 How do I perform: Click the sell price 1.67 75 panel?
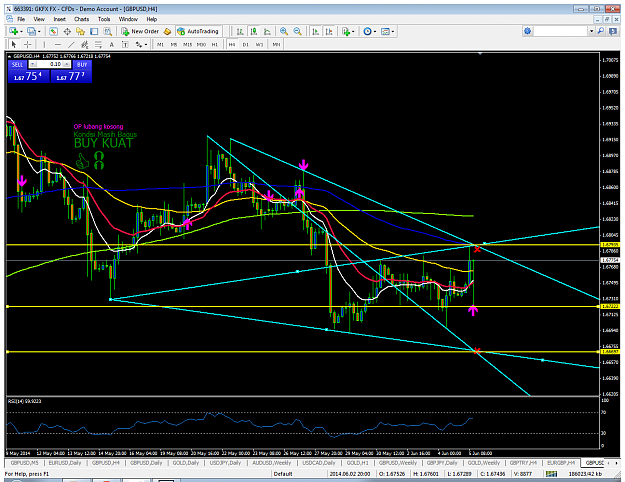click(x=29, y=76)
